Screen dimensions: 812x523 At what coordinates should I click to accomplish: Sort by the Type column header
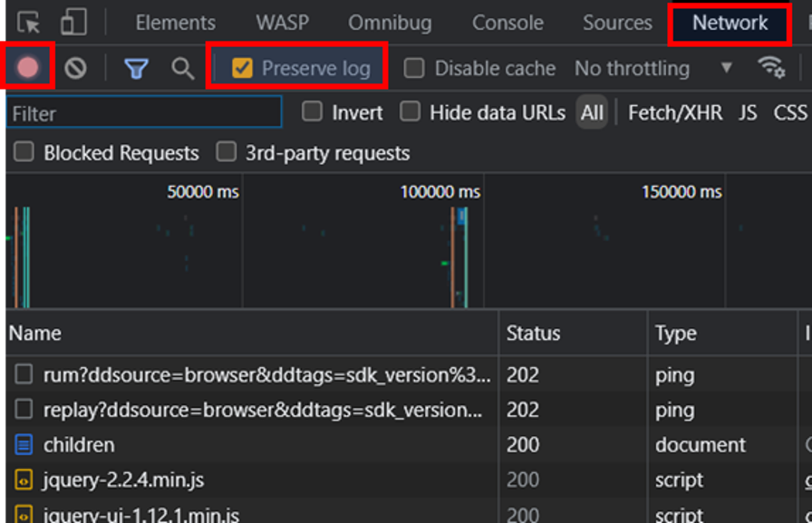pyautogui.click(x=722, y=333)
